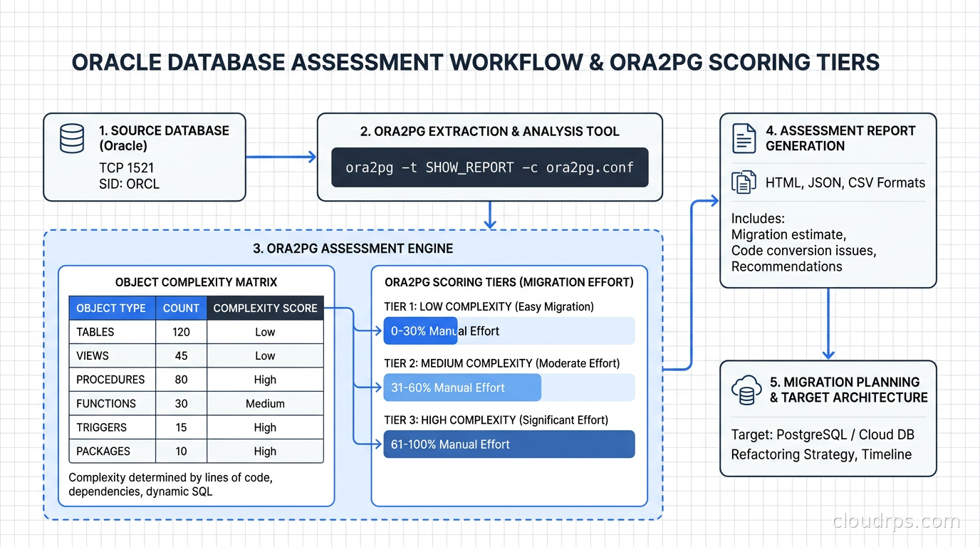The image size is (980, 547).
Task: Click the stacked files icon beside HTML, JSON, CSV Formats
Action: [744, 182]
